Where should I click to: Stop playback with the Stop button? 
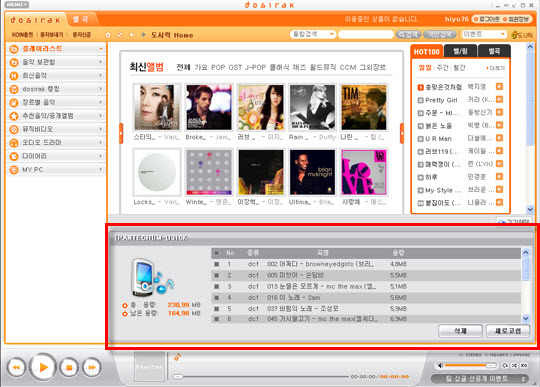point(69,368)
